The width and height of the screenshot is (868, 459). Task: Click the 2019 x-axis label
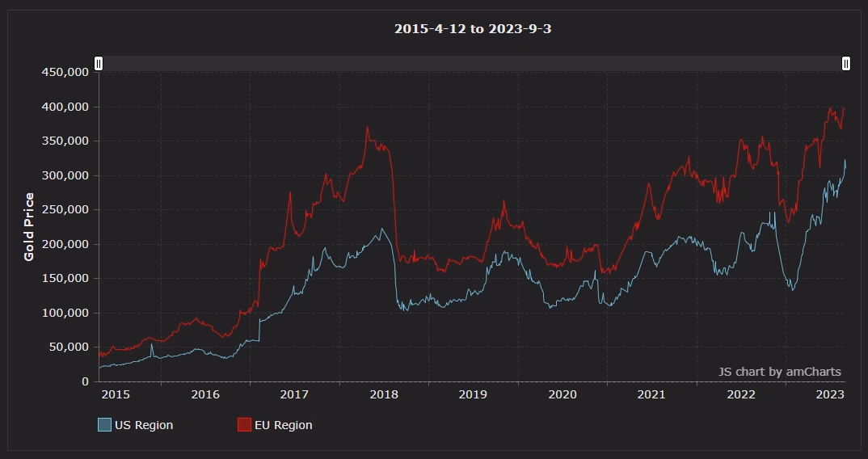coord(473,394)
